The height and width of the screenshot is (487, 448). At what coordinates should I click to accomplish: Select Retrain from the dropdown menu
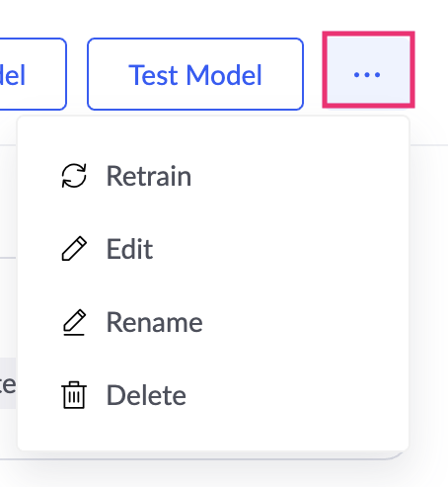coord(213,176)
